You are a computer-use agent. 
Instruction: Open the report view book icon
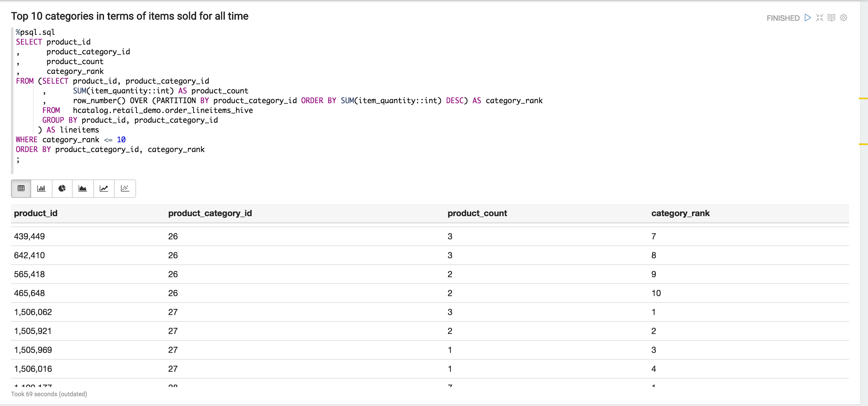pyautogui.click(x=832, y=17)
